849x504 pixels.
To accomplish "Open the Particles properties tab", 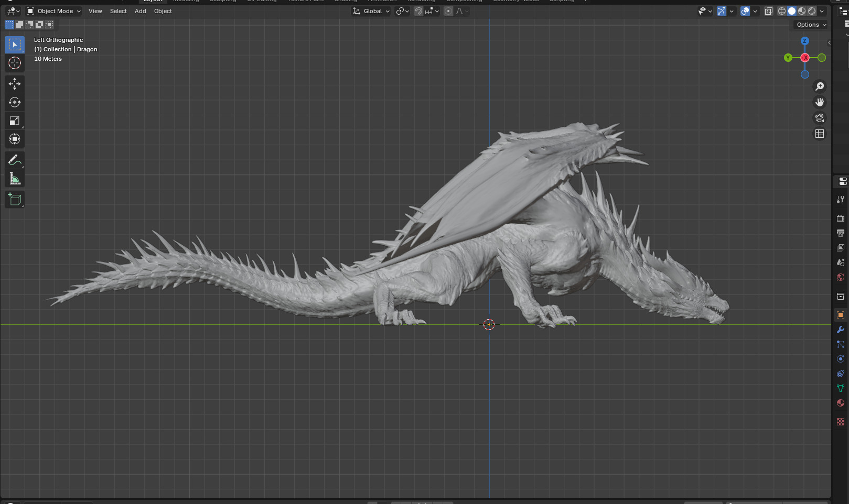I will pos(841,344).
